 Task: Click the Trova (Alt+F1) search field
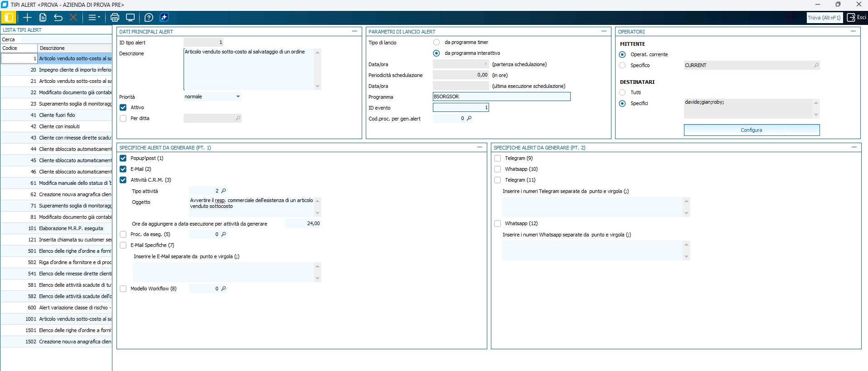824,18
